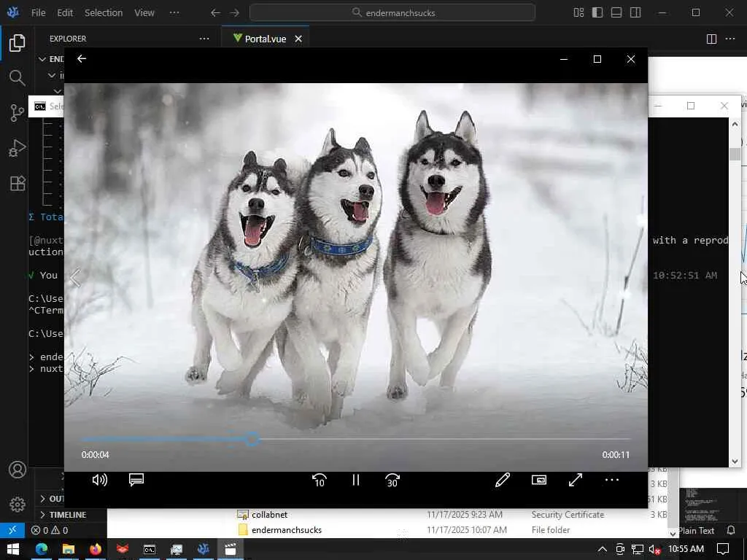747x560 pixels.
Task: Launch Firefox from the taskbar
Action: [96, 549]
